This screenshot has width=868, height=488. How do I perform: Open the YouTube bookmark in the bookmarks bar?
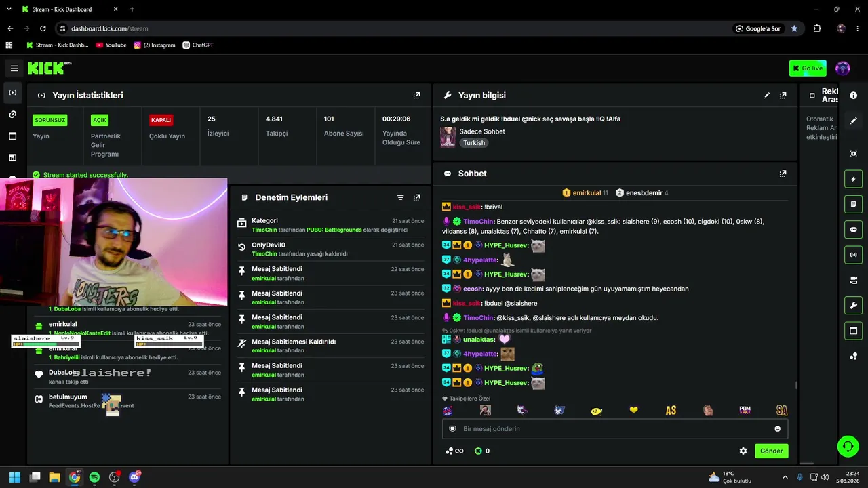[111, 45]
